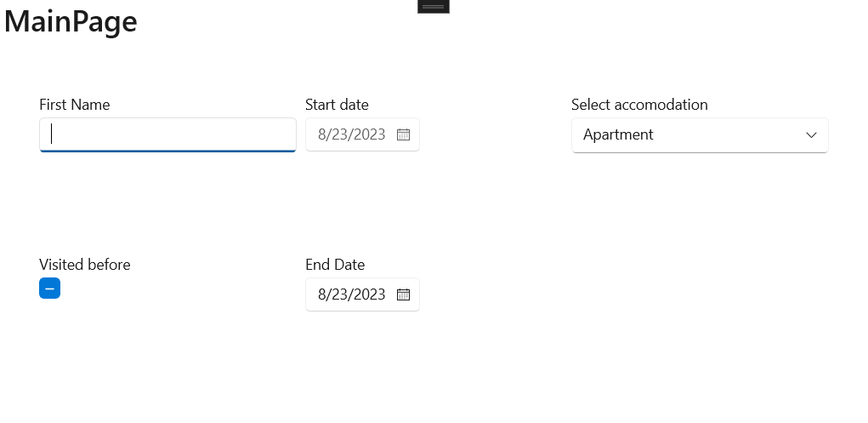
Task: Expand the collapsed debug toolbar handle at top
Action: (x=433, y=6)
